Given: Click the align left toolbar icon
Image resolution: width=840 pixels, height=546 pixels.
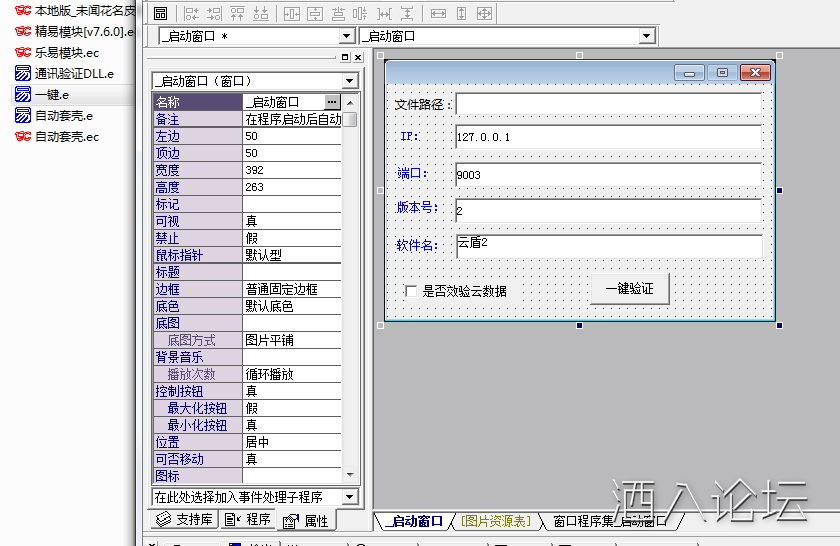Looking at the screenshot, I should point(190,14).
